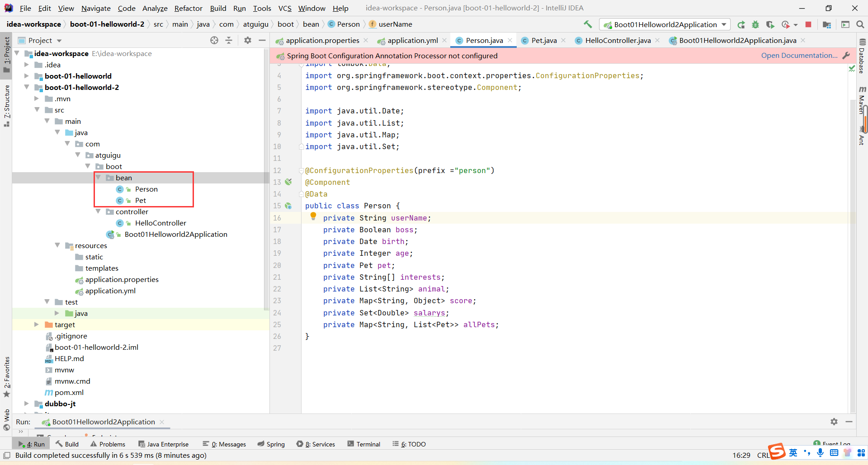Rerun the application with the green rerun icon
The height and width of the screenshot is (465, 868).
[x=741, y=24]
